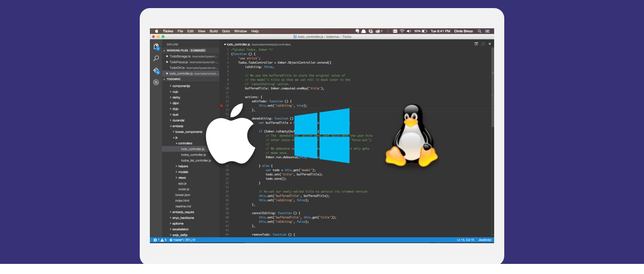Click the JavaScript language mode in status bar
Image resolution: width=644 pixels, height=274 pixels.
pyautogui.click(x=485, y=240)
